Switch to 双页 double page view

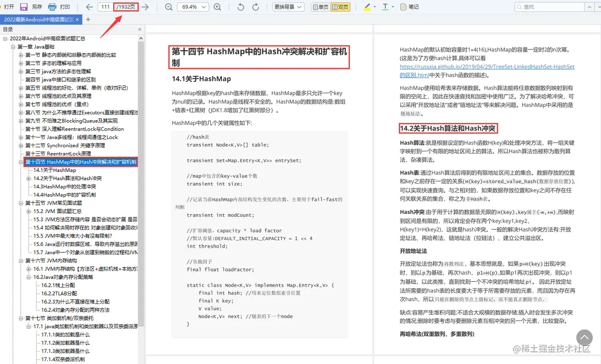pyautogui.click(x=340, y=7)
